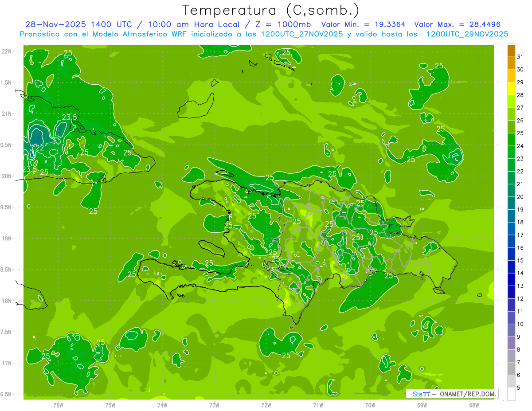Select the '1.5N' latitude tick label
Image resolution: width=532 pixels, height=411 pixels.
[7, 82]
